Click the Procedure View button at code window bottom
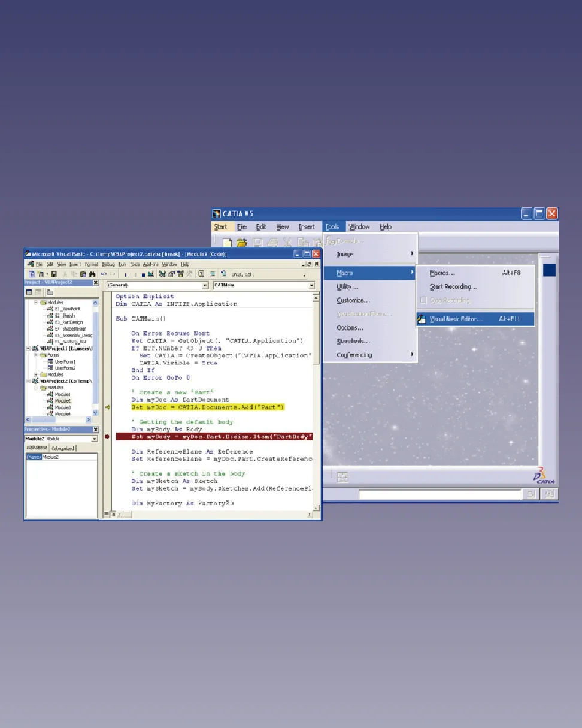The width and height of the screenshot is (582, 728). (107, 514)
